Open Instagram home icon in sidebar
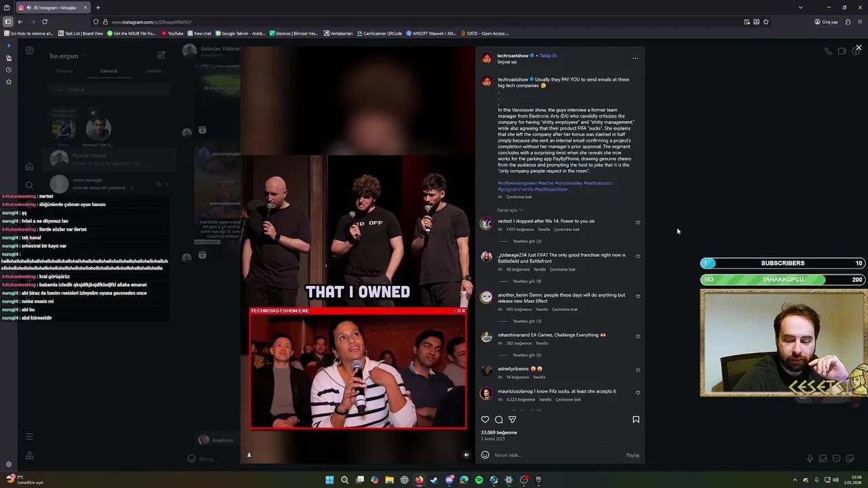This screenshot has height=488, width=868. (x=29, y=167)
